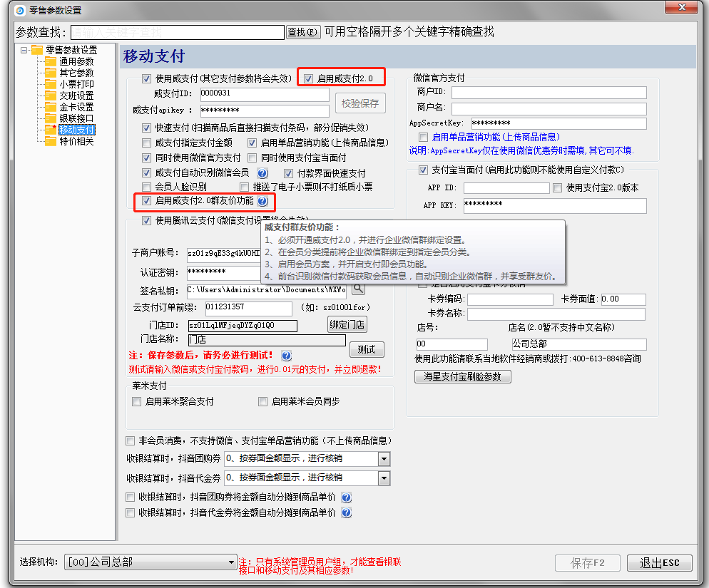This screenshot has height=588, width=709.
Task: Enable 同时使用支付宝当面付 checkbox
Action: (253, 158)
